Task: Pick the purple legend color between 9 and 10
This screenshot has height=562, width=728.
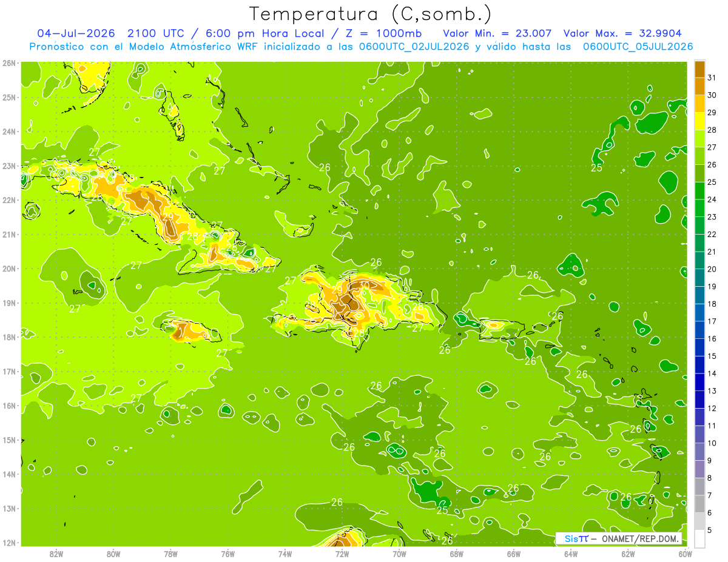Action: tap(699, 452)
